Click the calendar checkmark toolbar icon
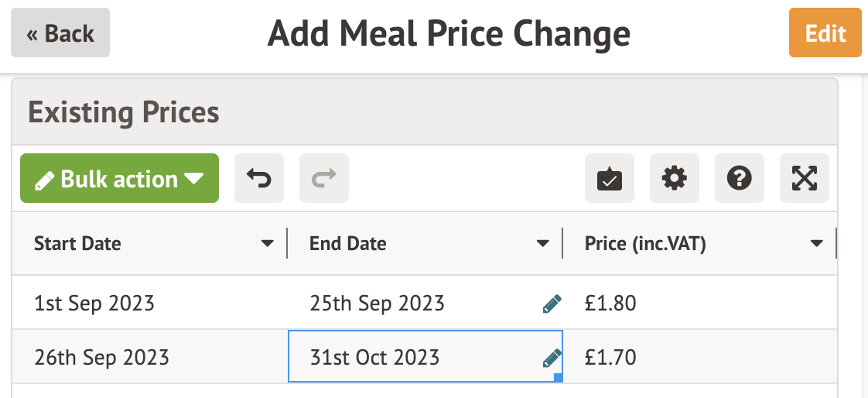The width and height of the screenshot is (868, 398). click(x=610, y=179)
